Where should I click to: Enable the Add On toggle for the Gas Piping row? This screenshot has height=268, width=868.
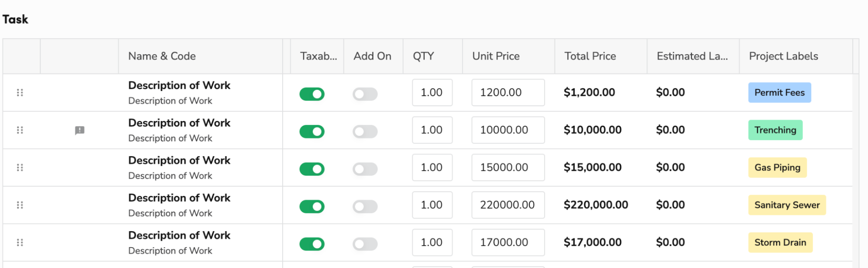tap(365, 169)
